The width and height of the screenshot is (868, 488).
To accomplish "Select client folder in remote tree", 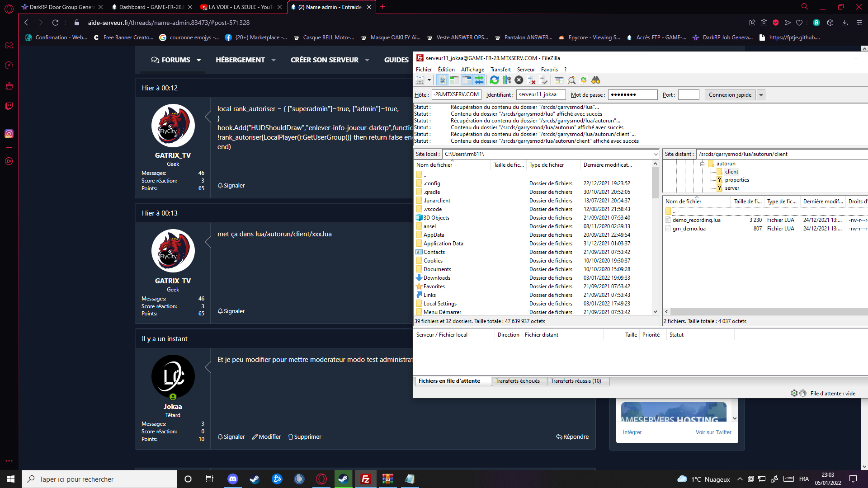I will 731,172.
